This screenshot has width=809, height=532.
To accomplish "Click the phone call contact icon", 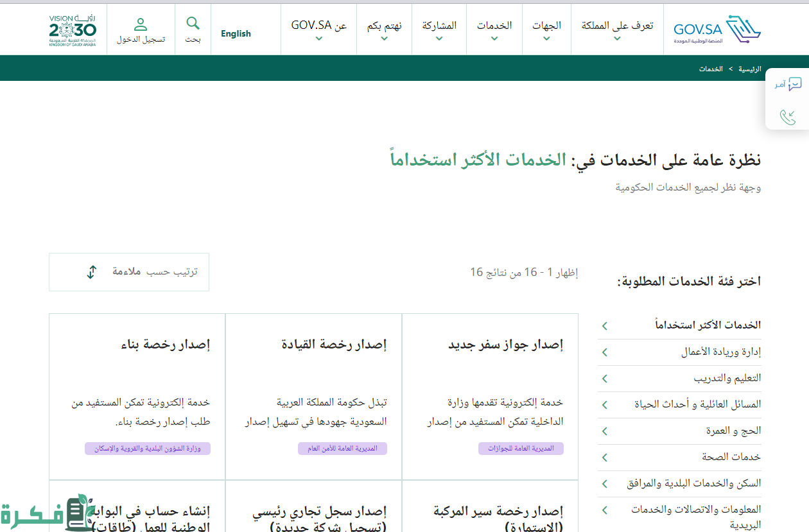I will pyautogui.click(x=788, y=117).
